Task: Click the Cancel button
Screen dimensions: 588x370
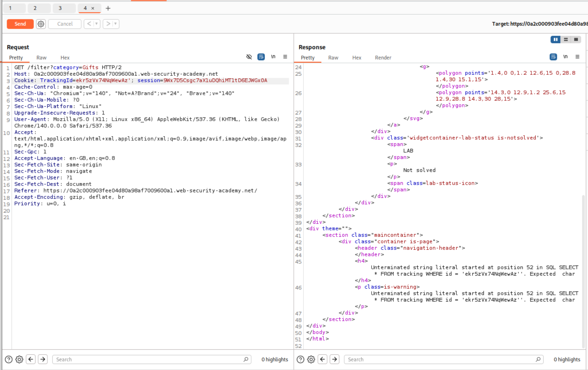Action: [x=65, y=24]
